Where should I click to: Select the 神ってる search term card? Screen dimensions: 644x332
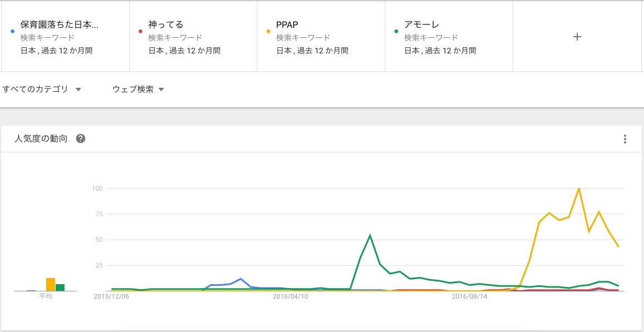(x=193, y=37)
